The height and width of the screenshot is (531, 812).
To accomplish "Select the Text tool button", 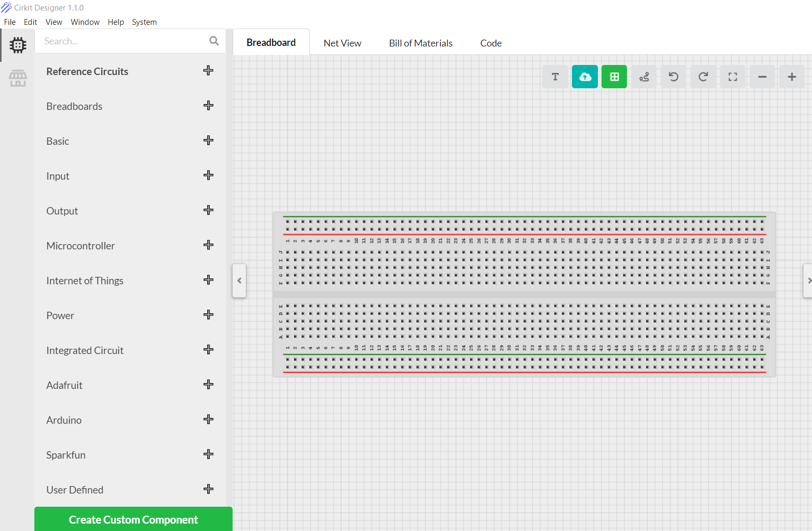I will pyautogui.click(x=555, y=77).
